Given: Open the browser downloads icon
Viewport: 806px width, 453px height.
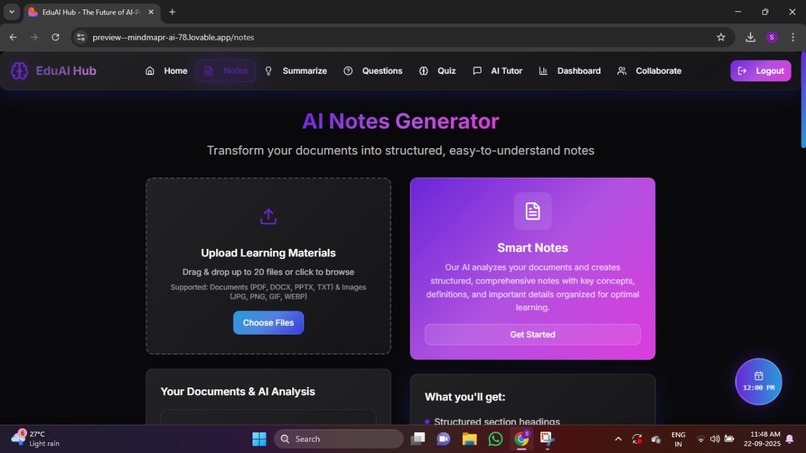Looking at the screenshot, I should [x=750, y=37].
